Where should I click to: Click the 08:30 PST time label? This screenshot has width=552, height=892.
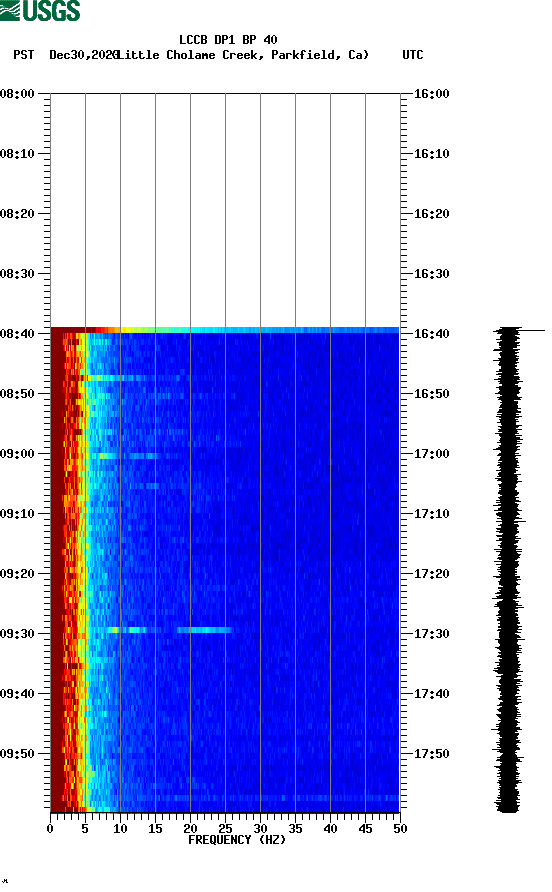[x=17, y=274]
